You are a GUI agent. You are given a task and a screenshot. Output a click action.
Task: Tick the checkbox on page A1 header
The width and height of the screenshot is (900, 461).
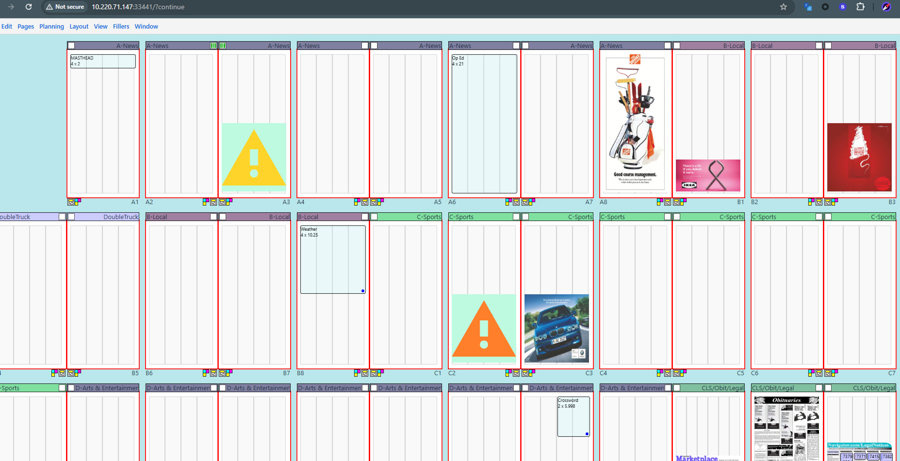pos(71,46)
